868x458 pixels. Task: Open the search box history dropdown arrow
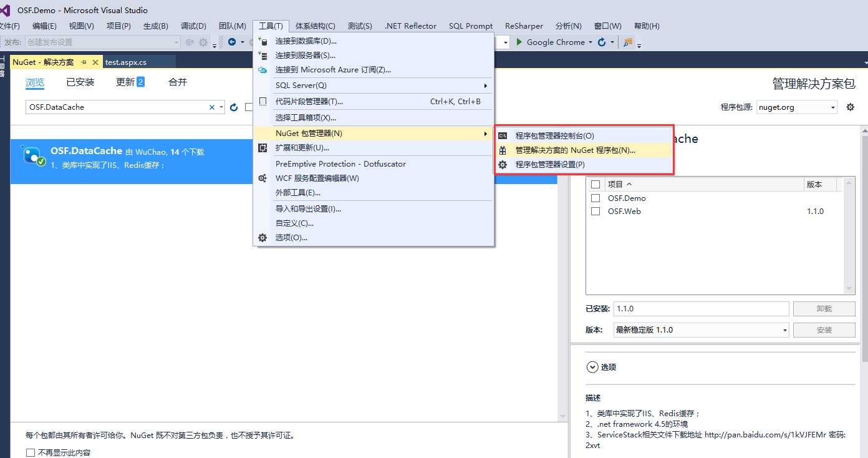click(x=221, y=107)
